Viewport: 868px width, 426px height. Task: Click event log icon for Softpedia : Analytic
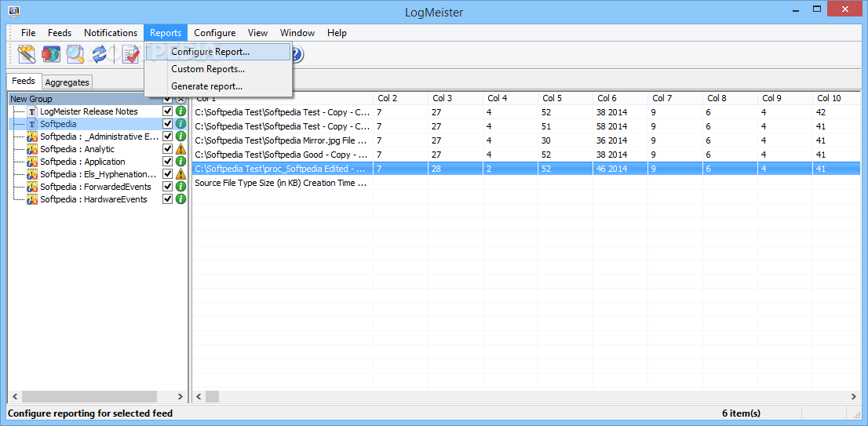point(32,149)
